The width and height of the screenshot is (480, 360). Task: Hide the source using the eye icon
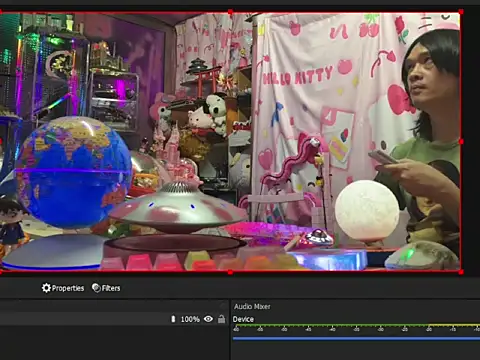tap(208, 319)
